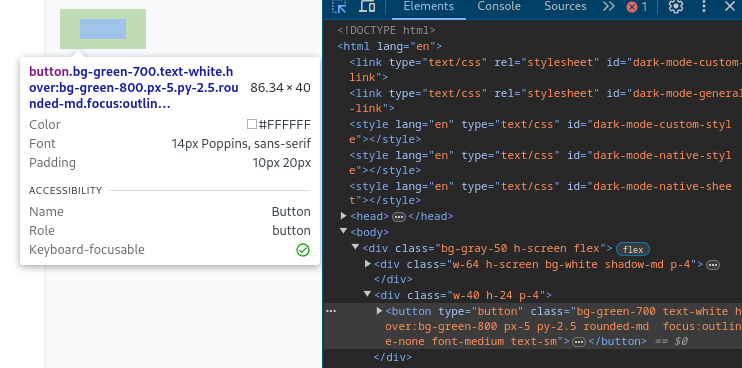Click the white #FFFFFF color swatch in tooltip
This screenshot has width=742, height=368.
[252, 124]
